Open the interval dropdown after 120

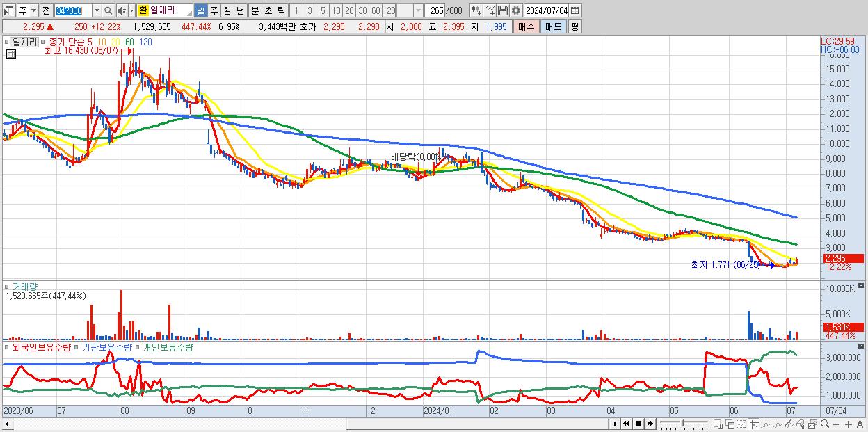pos(418,10)
